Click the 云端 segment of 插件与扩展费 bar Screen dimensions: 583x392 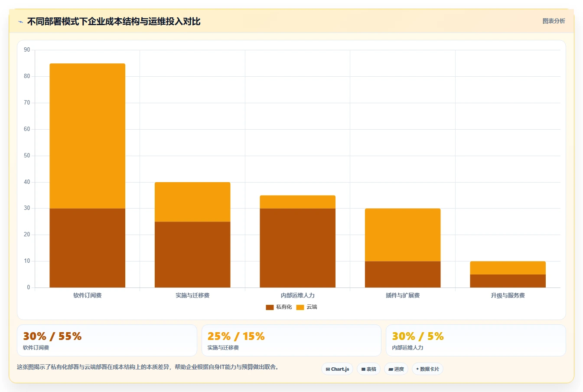tap(403, 235)
